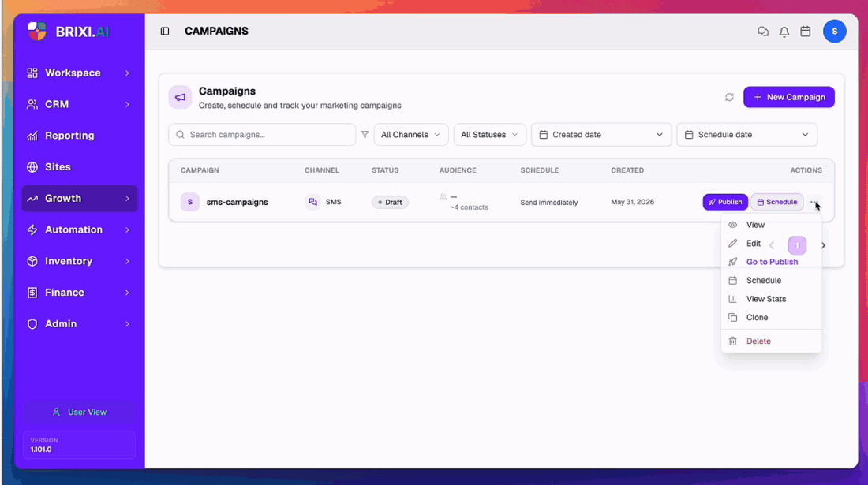Click the Draft status badge
The width and height of the screenshot is (868, 485).
tap(391, 203)
